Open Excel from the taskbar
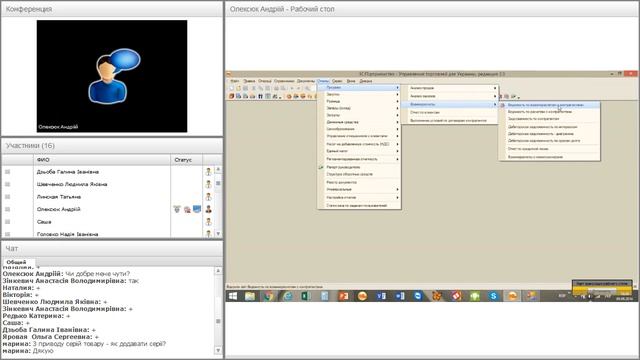The image size is (640, 360). (306, 296)
